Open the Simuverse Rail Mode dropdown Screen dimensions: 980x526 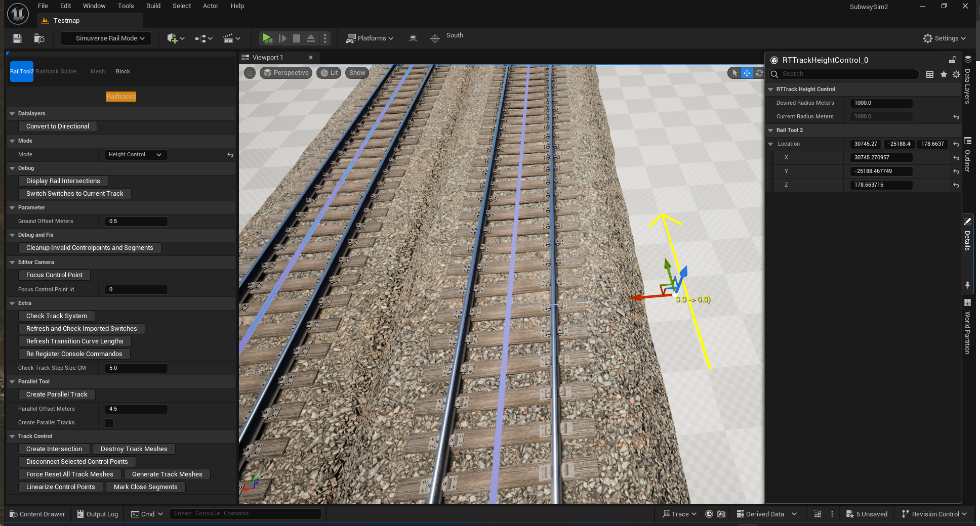[x=106, y=38]
